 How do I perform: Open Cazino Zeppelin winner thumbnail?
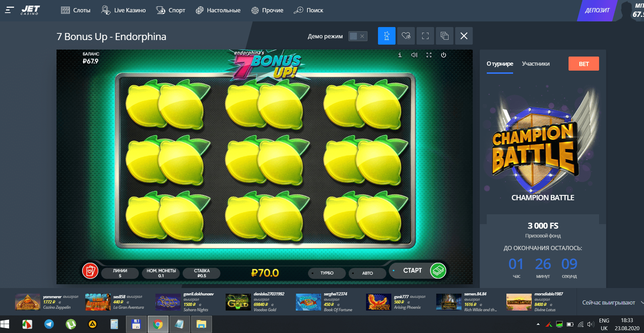[28, 302]
